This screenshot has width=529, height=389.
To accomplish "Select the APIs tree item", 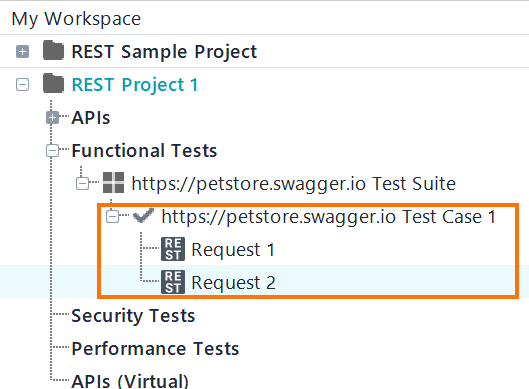I will point(91,118).
